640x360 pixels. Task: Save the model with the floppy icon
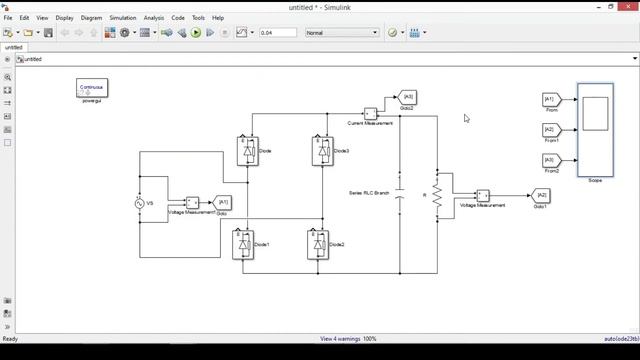[x=48, y=33]
